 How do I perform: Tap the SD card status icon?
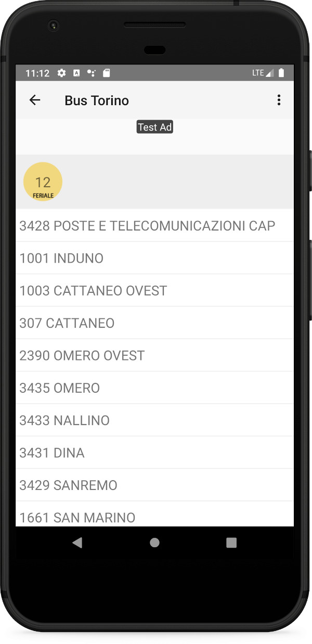(x=107, y=73)
